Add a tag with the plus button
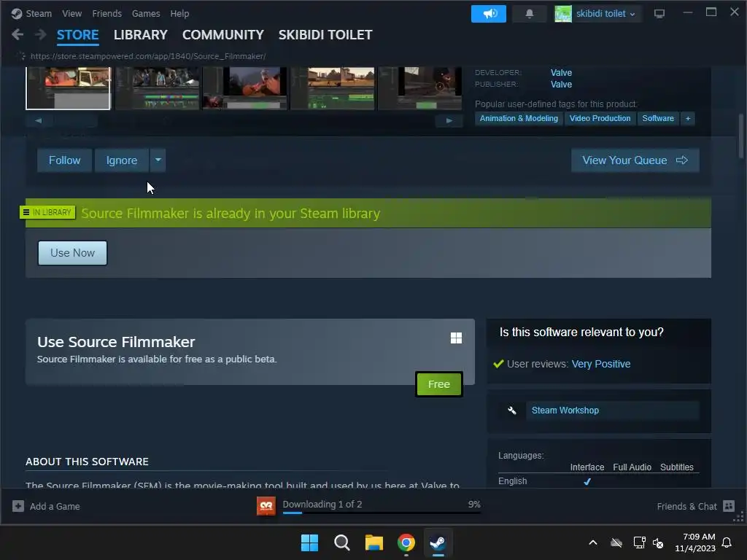Image resolution: width=747 pixels, height=560 pixels. click(688, 119)
